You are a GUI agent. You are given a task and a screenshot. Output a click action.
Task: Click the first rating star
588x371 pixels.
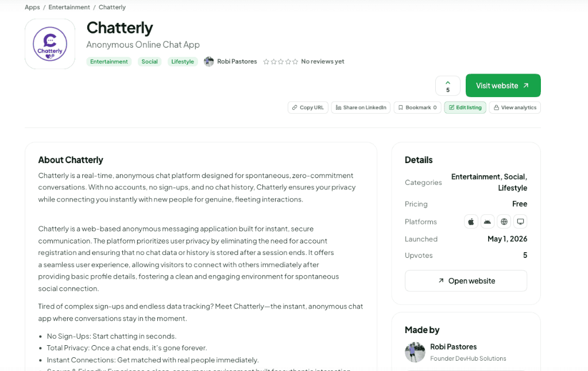pyautogui.click(x=266, y=61)
